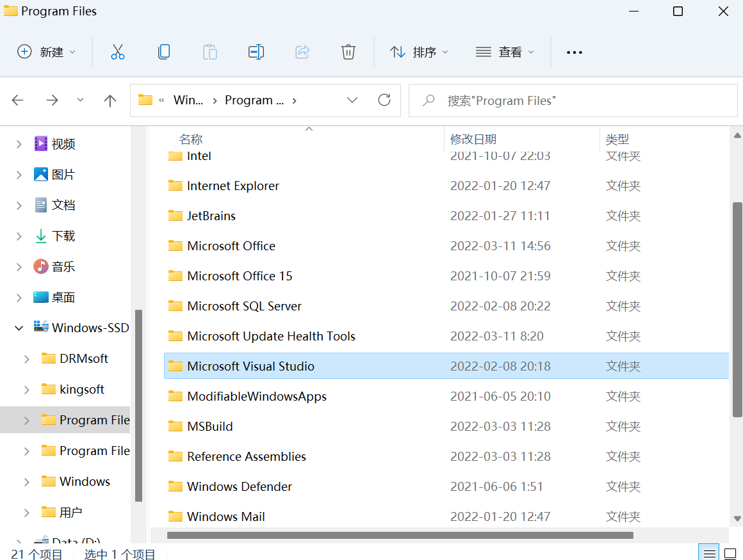Click the Win... breadcrumb segment
The height and width of the screenshot is (560, 743).
(188, 100)
